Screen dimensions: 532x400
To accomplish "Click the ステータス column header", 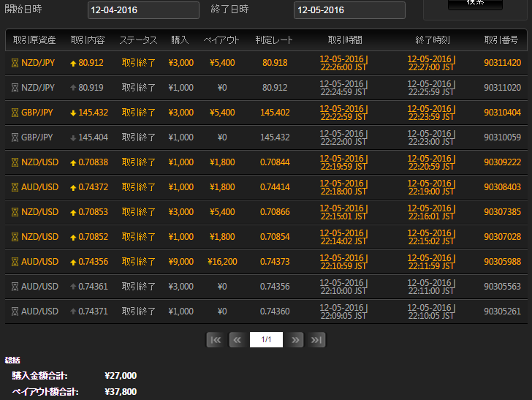I will point(138,39).
